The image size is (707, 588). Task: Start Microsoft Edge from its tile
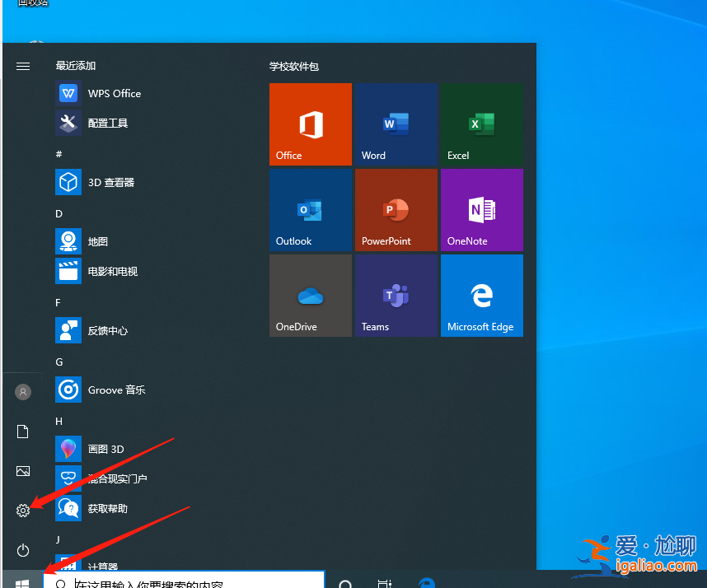pyautogui.click(x=482, y=295)
